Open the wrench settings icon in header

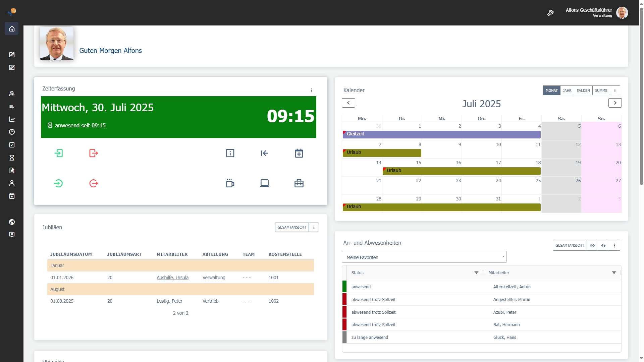550,13
